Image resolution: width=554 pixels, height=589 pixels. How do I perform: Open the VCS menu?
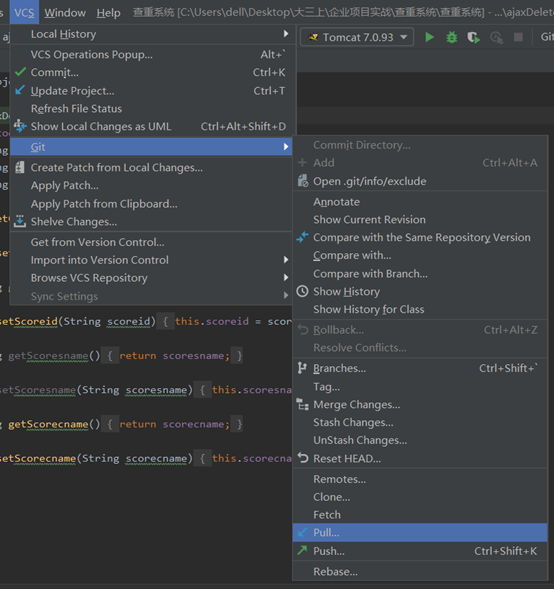24,12
